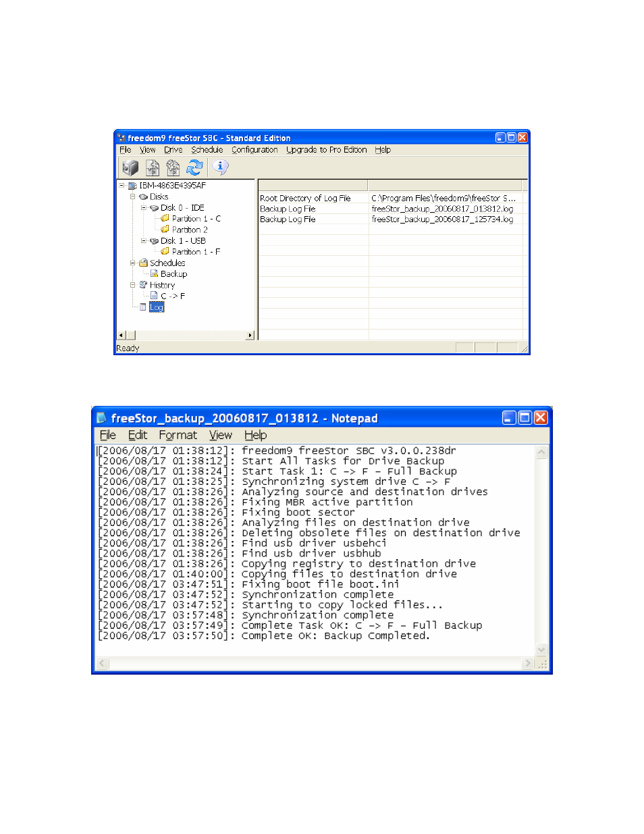Select freeStor_backup_20060817_013812.log in the list
This screenshot has width=644, height=834.
click(x=442, y=209)
